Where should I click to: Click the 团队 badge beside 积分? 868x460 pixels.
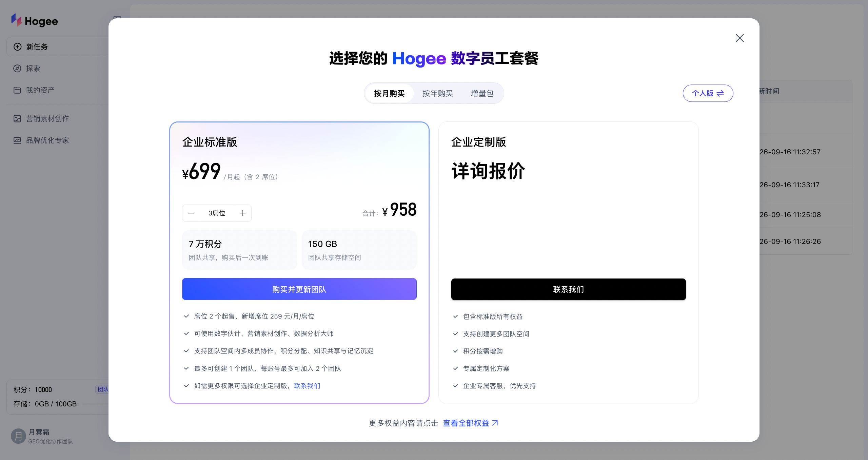(x=103, y=389)
